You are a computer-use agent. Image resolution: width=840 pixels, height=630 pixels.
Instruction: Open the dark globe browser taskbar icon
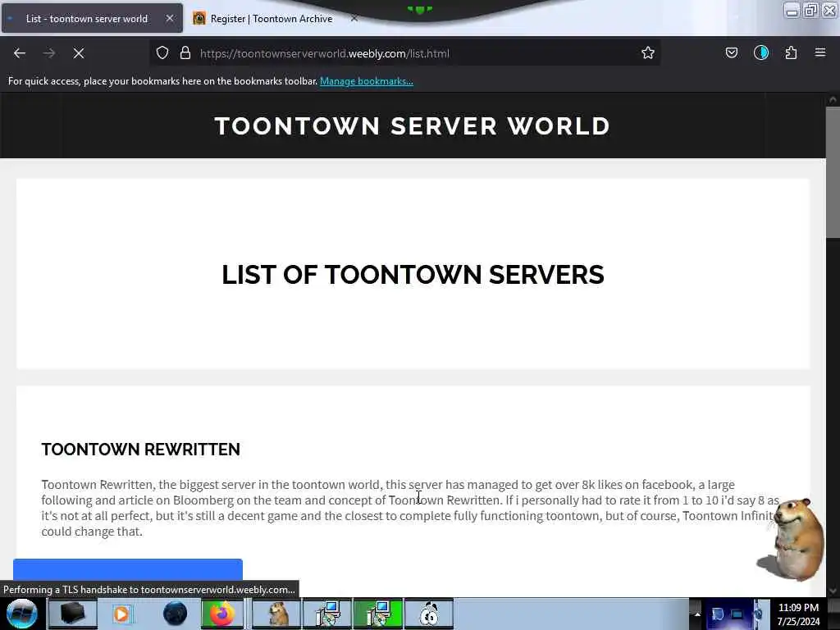(x=175, y=614)
